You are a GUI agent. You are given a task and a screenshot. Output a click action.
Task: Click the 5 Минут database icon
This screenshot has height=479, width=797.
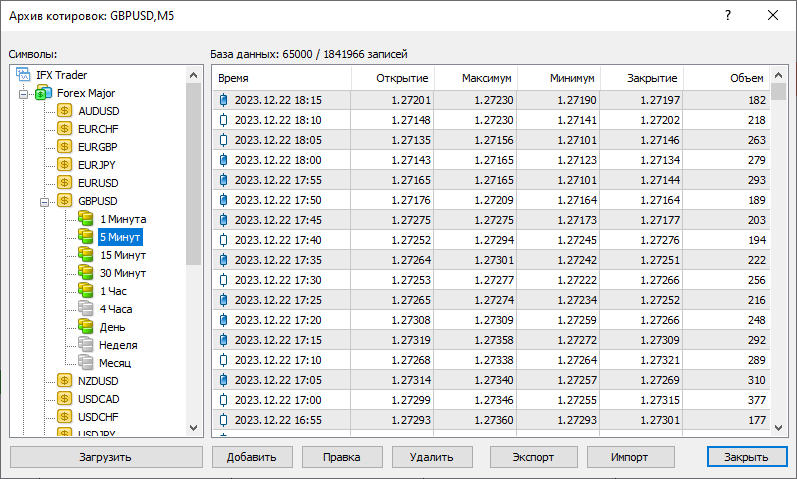tap(86, 236)
